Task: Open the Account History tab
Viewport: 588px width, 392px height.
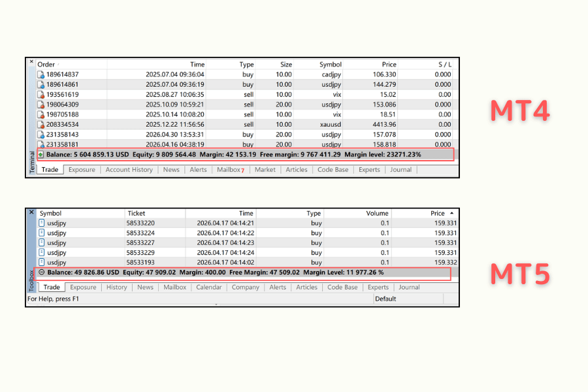Action: click(x=129, y=170)
